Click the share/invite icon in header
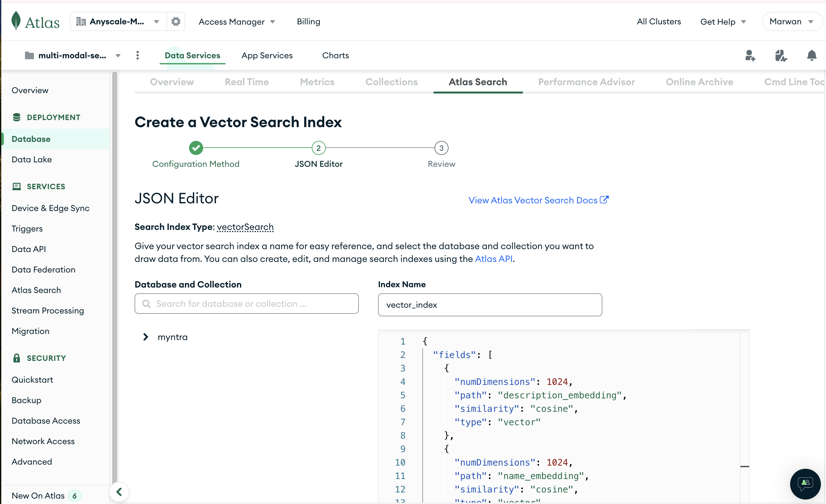 pos(750,55)
